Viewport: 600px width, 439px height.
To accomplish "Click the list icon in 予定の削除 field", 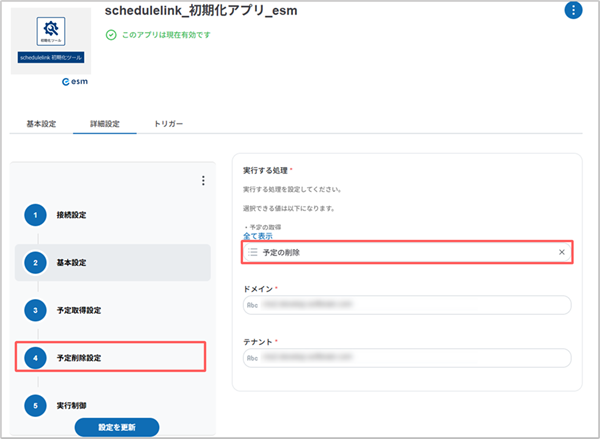I will click(x=253, y=253).
